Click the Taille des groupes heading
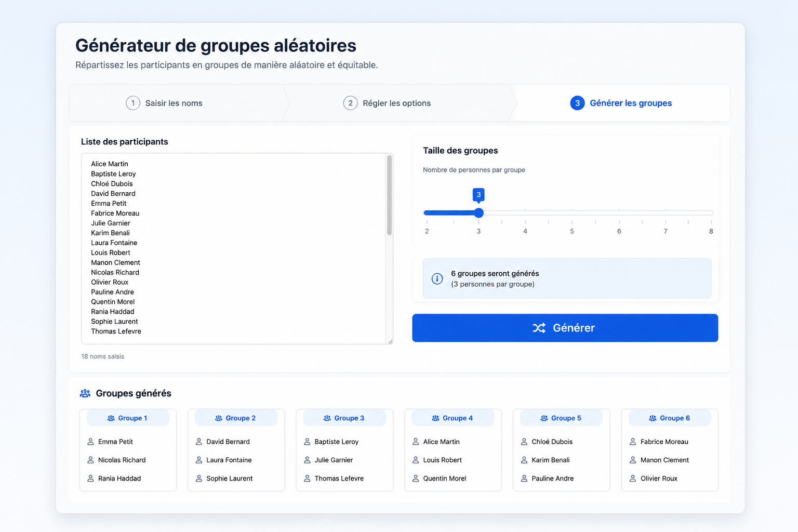 tap(460, 151)
